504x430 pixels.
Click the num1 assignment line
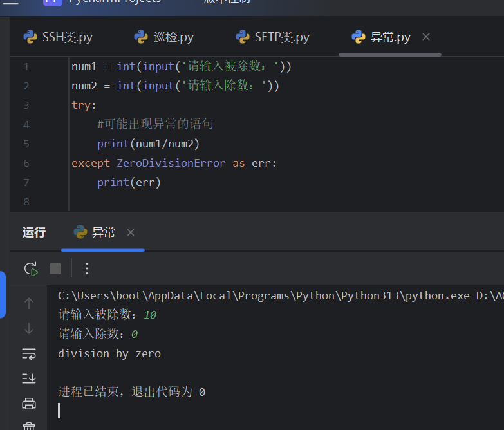[182, 66]
